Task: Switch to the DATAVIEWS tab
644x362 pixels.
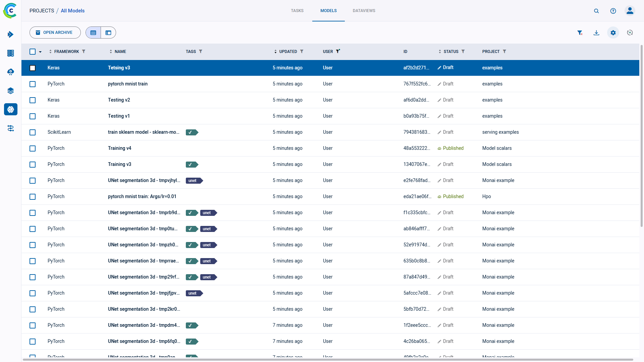Action: pyautogui.click(x=364, y=11)
